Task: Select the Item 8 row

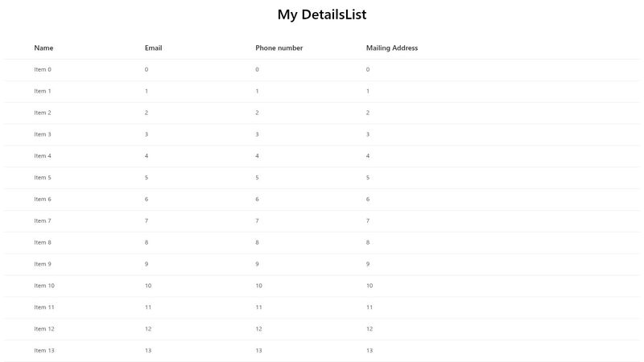Action: click(43, 243)
